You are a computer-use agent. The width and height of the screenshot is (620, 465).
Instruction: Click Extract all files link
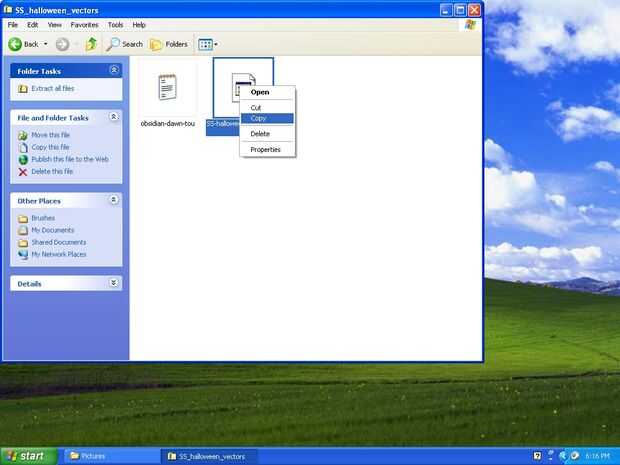click(53, 88)
